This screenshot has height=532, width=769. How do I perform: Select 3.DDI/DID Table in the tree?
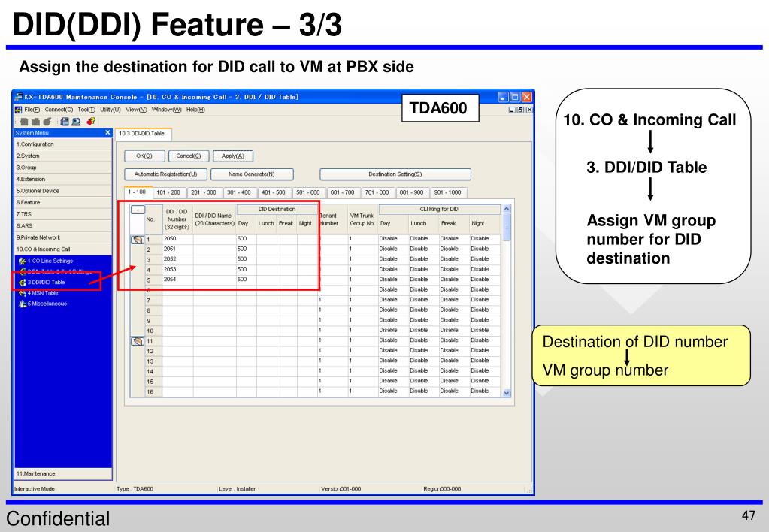point(46,283)
